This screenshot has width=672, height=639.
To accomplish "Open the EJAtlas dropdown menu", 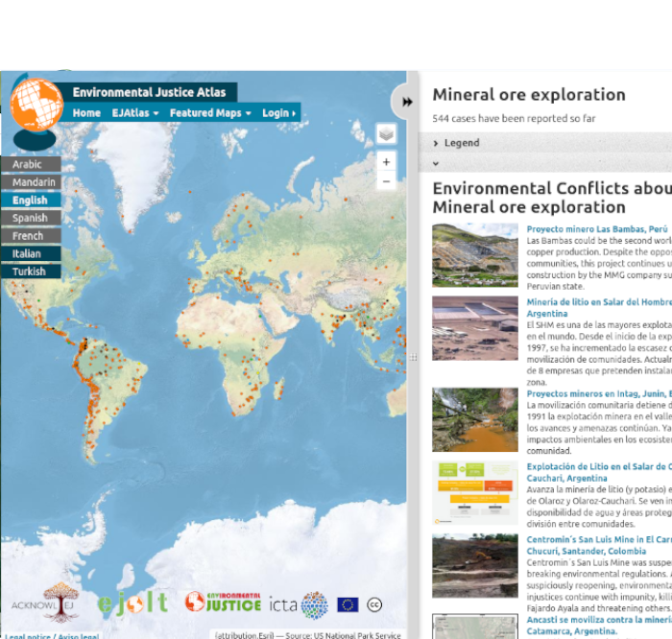I will [x=135, y=113].
